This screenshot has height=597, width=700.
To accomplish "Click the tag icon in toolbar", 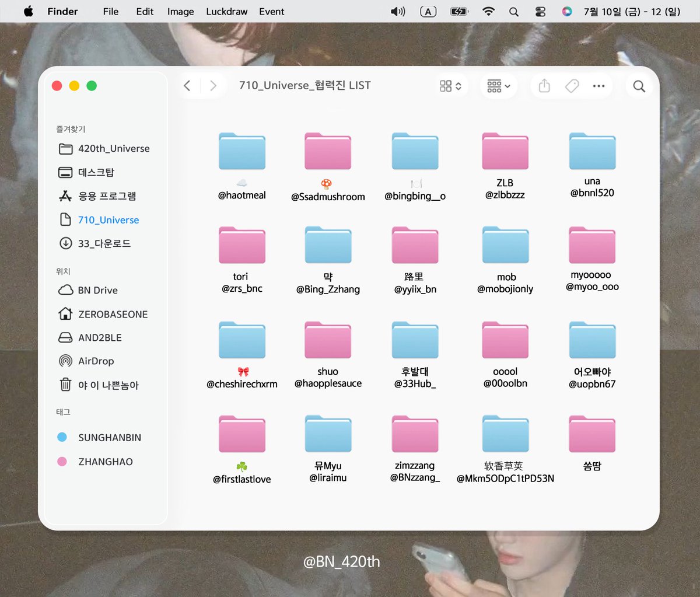I will (x=572, y=86).
